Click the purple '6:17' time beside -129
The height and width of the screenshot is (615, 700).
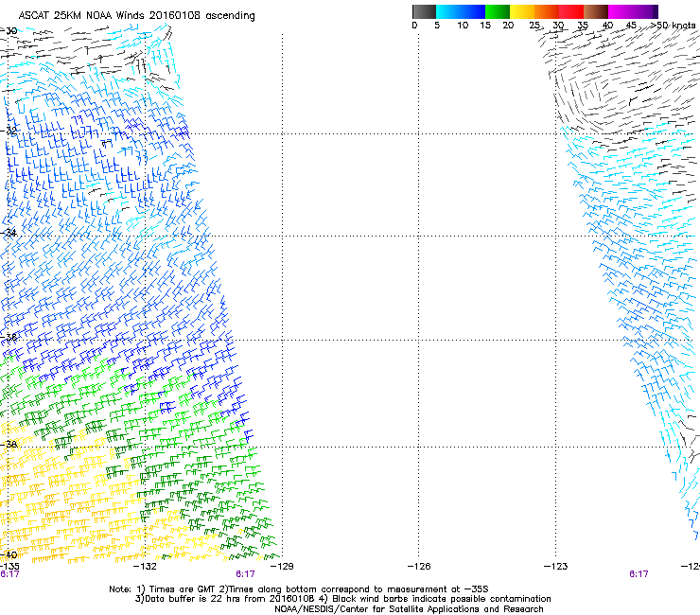(x=245, y=574)
